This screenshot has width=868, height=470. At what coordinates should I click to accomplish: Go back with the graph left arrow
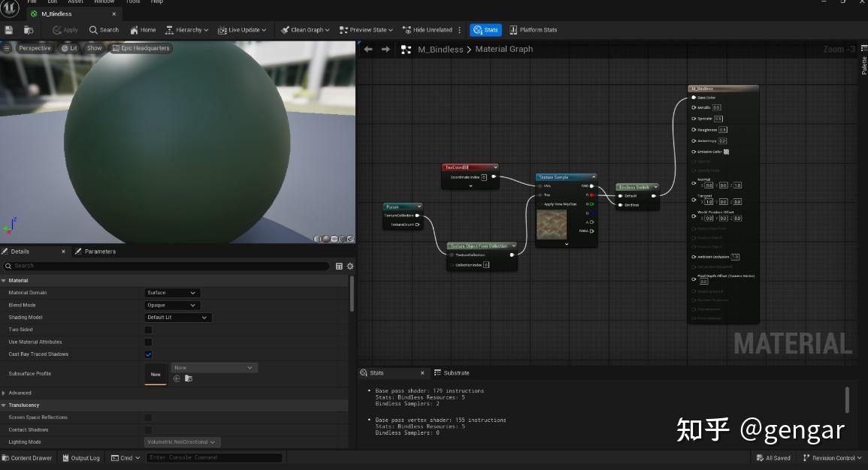[x=368, y=50]
